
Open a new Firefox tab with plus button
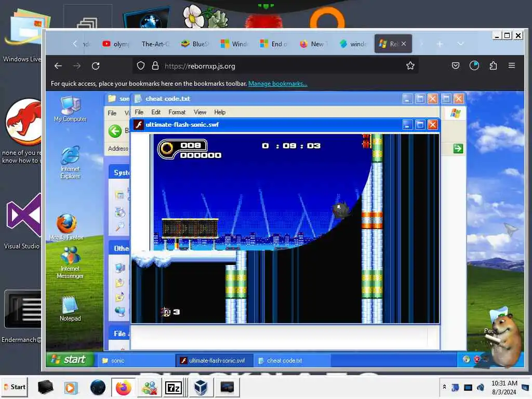coord(440,44)
